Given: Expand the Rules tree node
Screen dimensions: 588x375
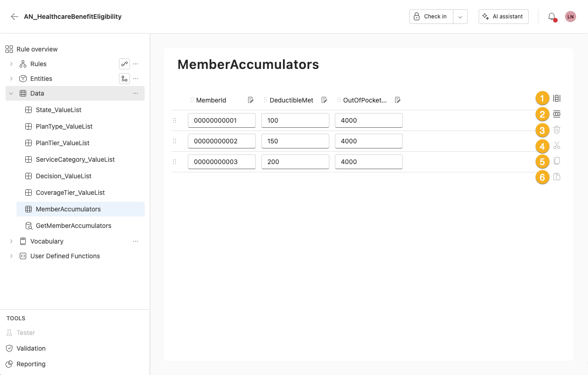Looking at the screenshot, I should click(x=11, y=64).
